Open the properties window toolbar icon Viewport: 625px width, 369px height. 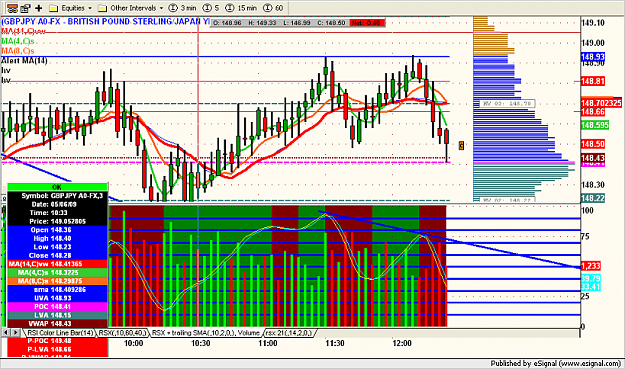pos(25,8)
